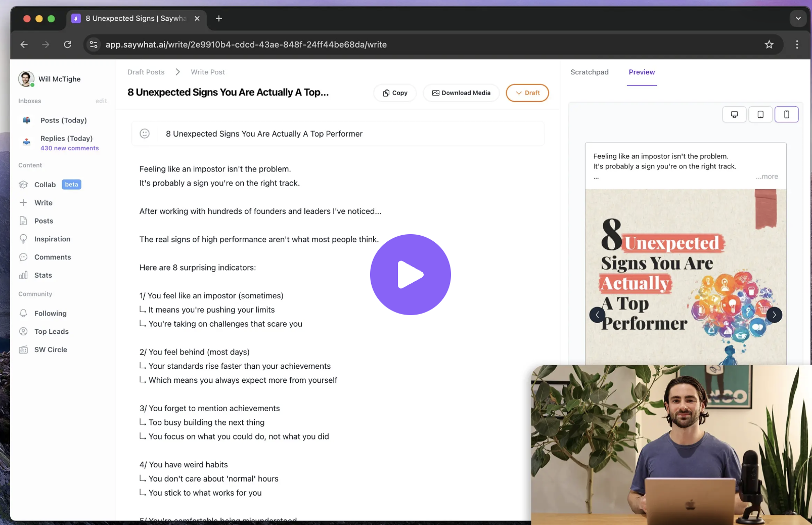Switch preview to desktop view
812x525 pixels.
pos(734,114)
